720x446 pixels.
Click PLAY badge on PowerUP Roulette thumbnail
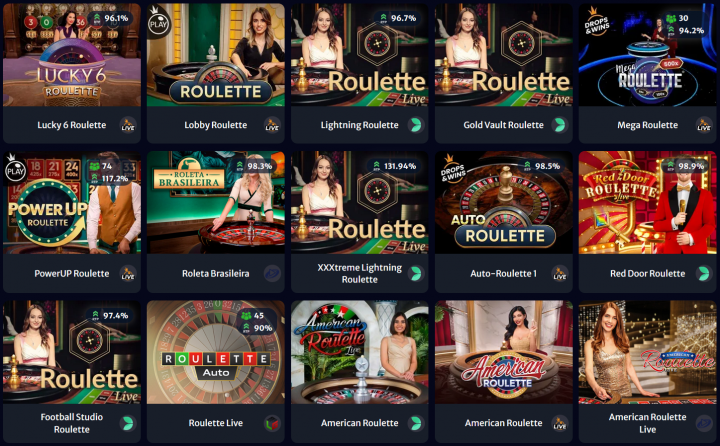(x=15, y=170)
